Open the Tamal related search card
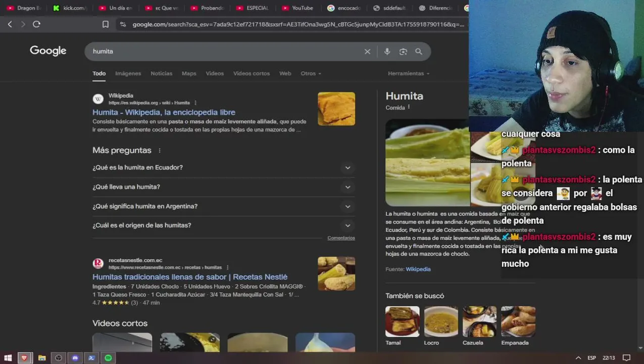The height and width of the screenshot is (364, 644). click(402, 326)
